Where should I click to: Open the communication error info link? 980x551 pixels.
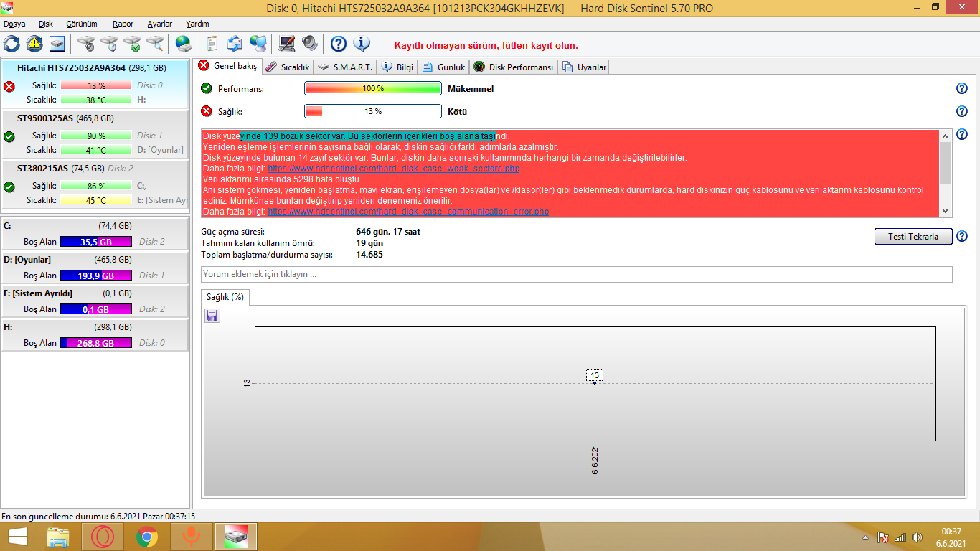(x=408, y=212)
